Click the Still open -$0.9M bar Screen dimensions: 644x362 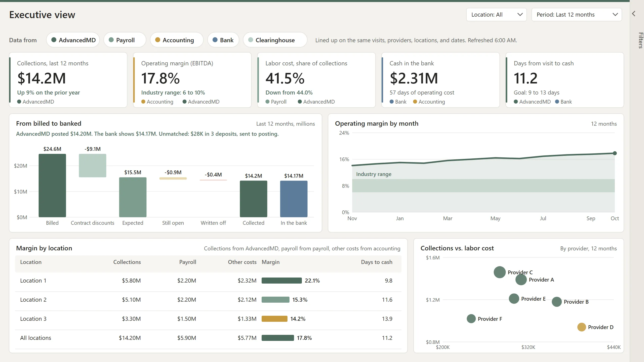pyautogui.click(x=173, y=178)
